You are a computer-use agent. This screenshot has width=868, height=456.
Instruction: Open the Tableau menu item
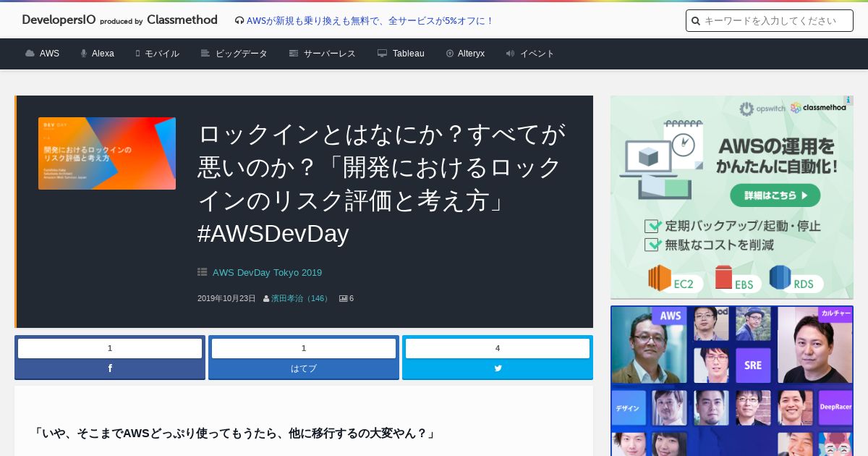409,54
